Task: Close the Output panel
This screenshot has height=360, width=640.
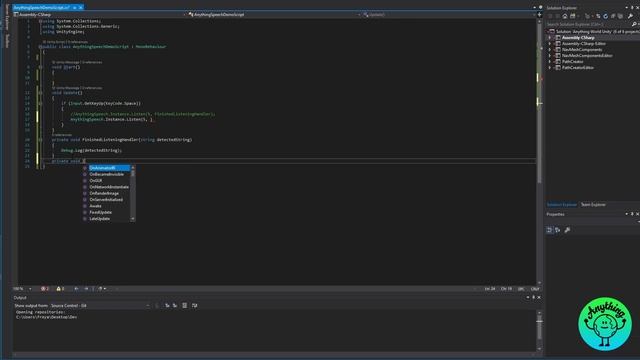Action: [539, 297]
